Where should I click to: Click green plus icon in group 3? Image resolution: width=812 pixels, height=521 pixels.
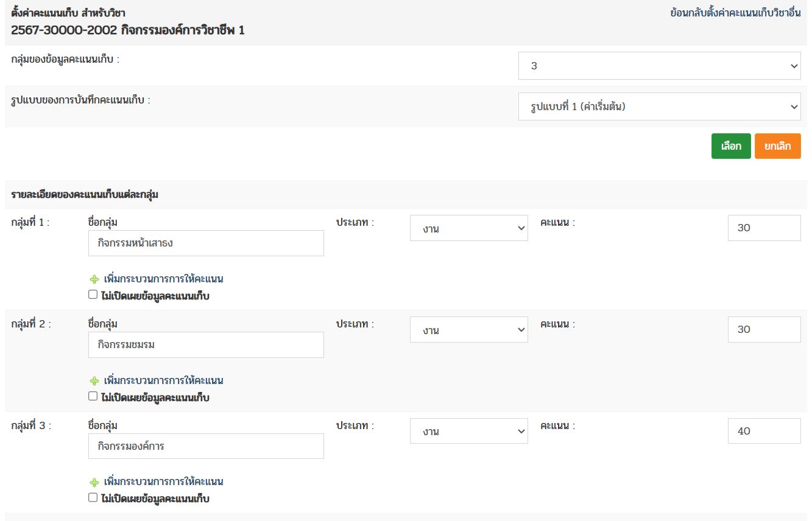pyautogui.click(x=94, y=482)
